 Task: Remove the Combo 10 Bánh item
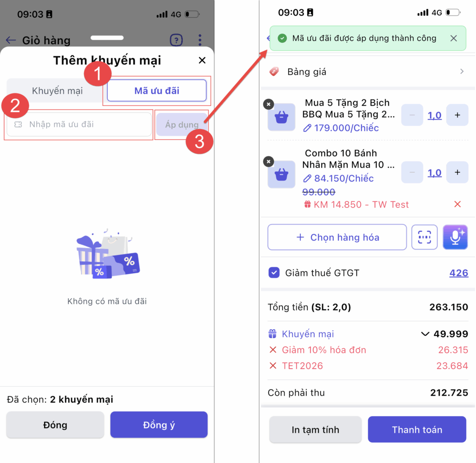(268, 162)
